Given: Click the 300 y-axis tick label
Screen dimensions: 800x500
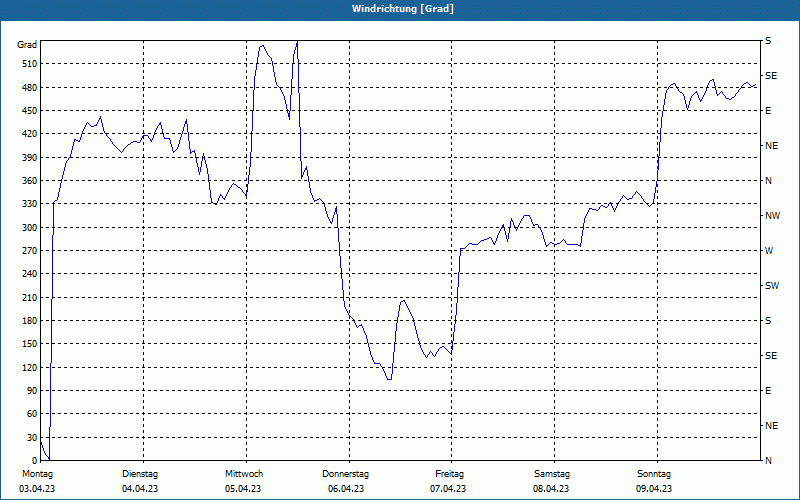Looking at the screenshot, I should coord(31,227).
